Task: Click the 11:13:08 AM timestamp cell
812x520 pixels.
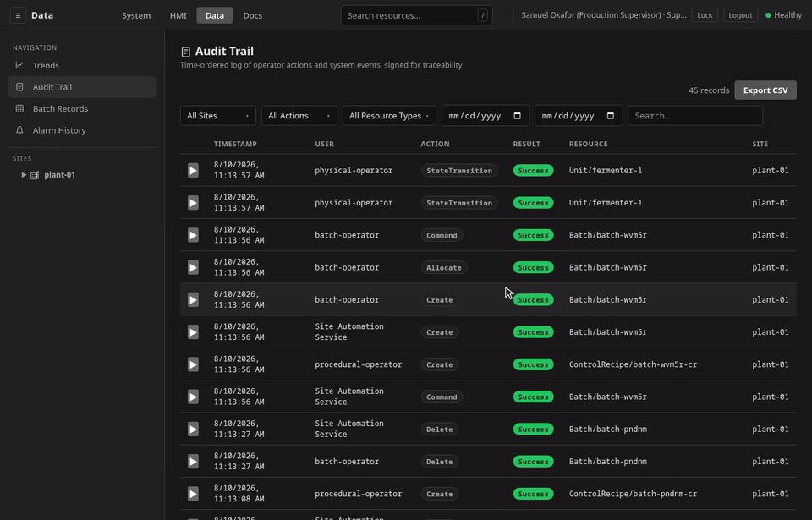Action: pos(239,494)
